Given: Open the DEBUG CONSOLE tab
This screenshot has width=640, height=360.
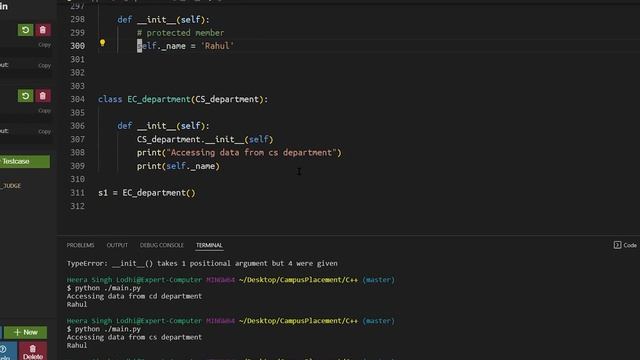Looking at the screenshot, I should (162, 245).
